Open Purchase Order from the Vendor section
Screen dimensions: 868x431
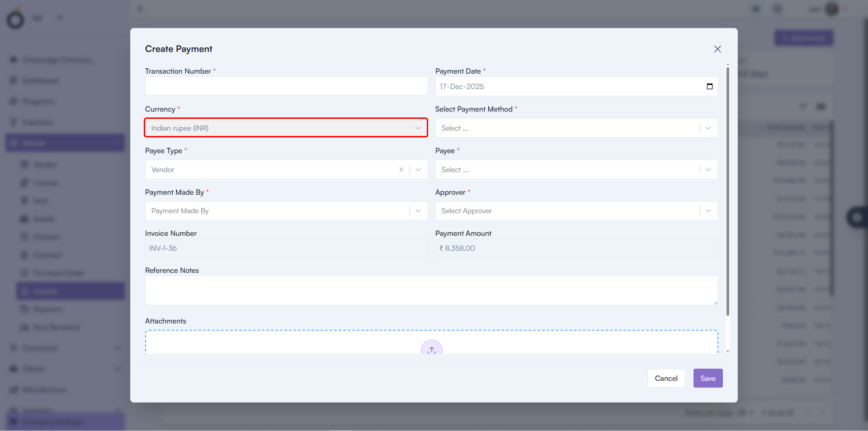click(57, 273)
